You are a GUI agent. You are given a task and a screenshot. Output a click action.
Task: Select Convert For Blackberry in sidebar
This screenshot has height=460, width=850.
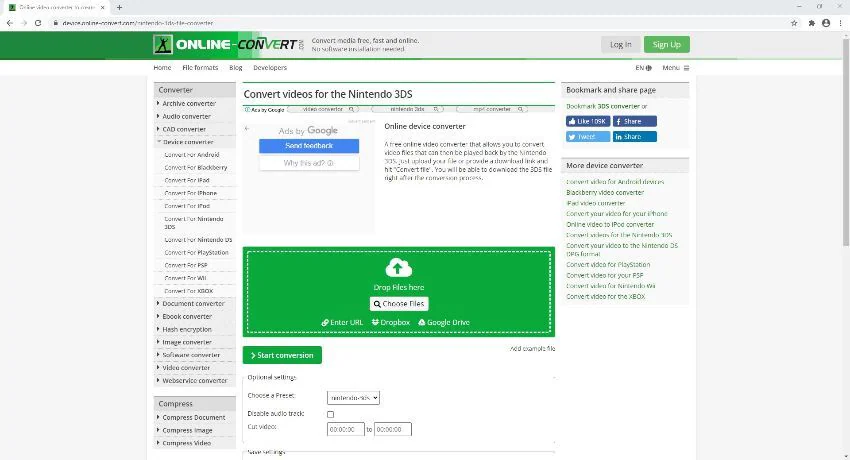click(x=196, y=168)
